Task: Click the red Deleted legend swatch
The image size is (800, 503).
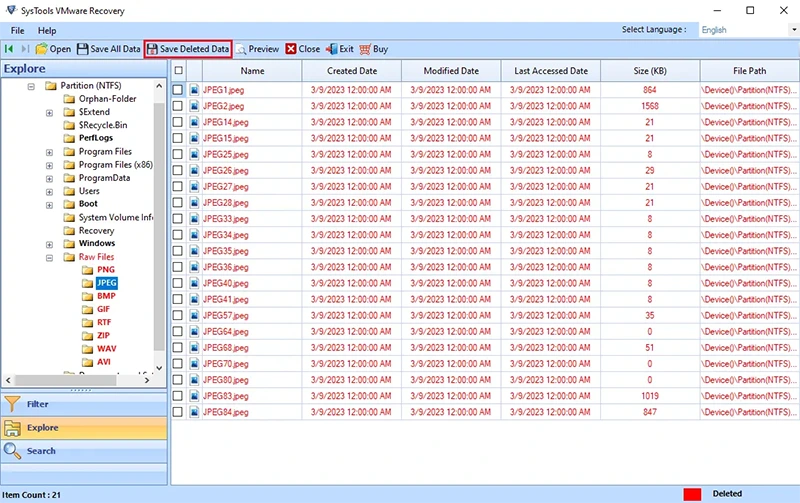Action: point(692,494)
